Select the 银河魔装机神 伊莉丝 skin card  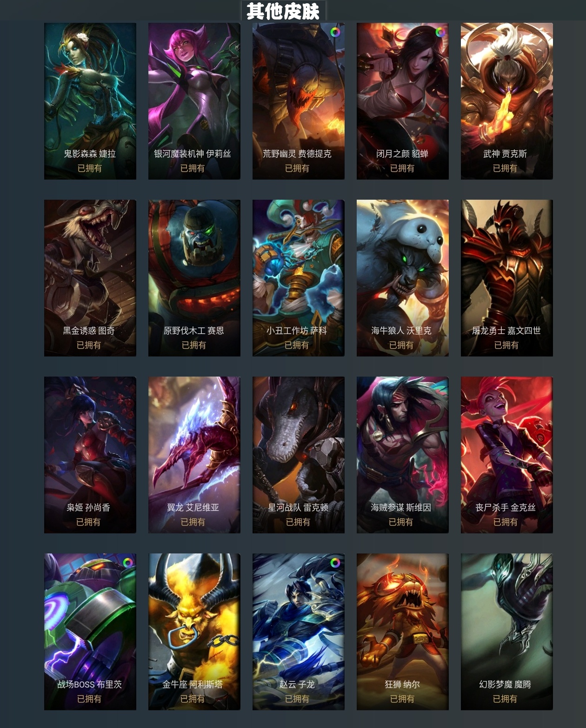tap(194, 101)
